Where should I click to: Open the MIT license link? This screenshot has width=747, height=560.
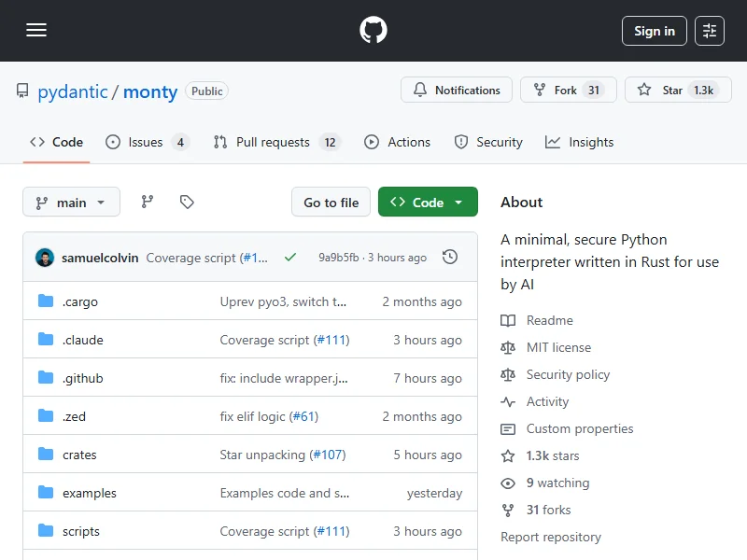(558, 347)
